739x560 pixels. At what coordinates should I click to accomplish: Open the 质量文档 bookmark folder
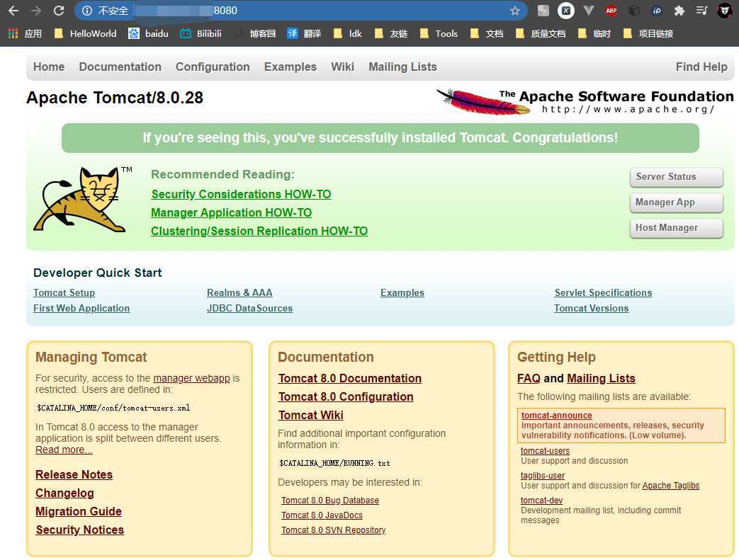pos(541,33)
